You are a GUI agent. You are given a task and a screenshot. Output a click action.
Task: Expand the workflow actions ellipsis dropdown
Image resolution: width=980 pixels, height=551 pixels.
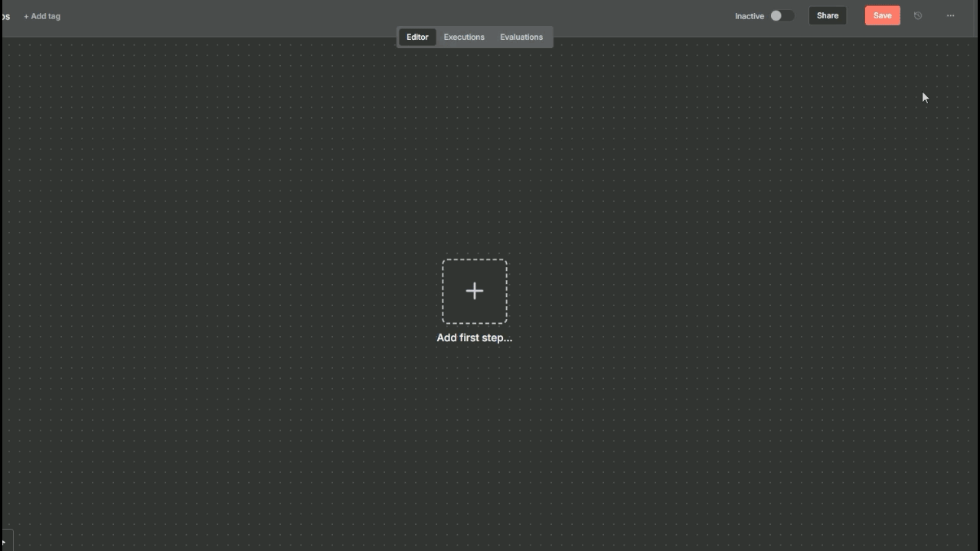pyautogui.click(x=950, y=16)
